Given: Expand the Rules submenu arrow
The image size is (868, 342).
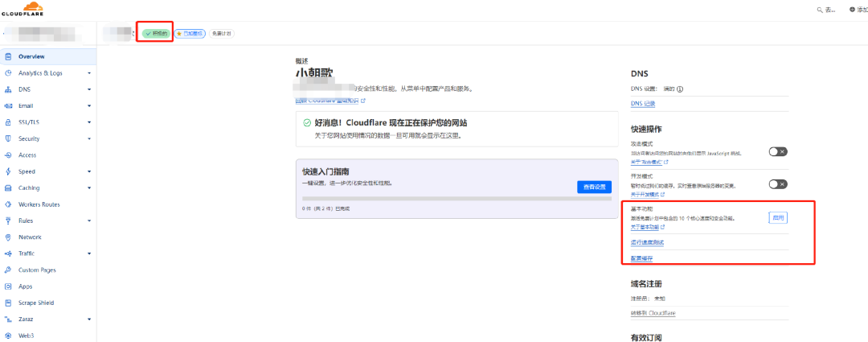Looking at the screenshot, I should pyautogui.click(x=89, y=220).
